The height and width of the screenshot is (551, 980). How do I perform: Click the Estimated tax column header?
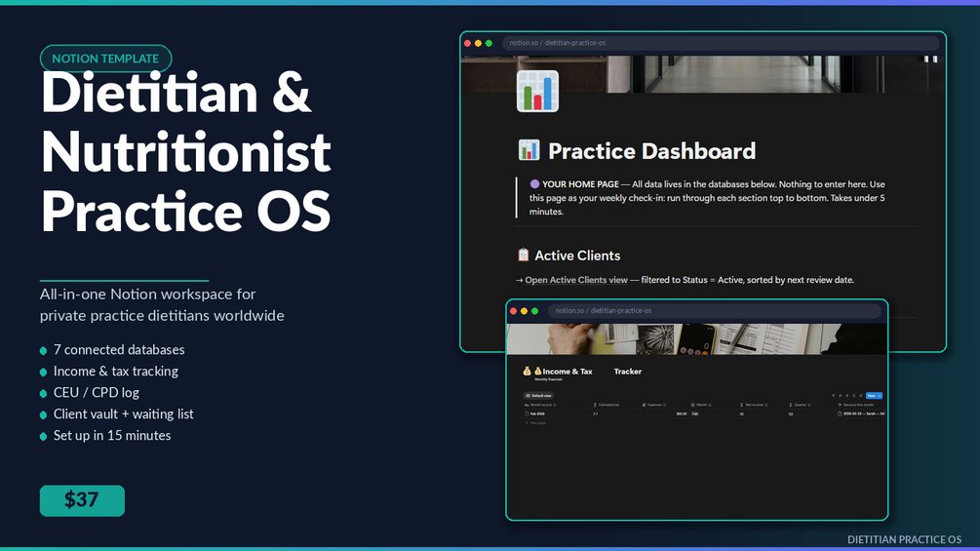point(607,405)
